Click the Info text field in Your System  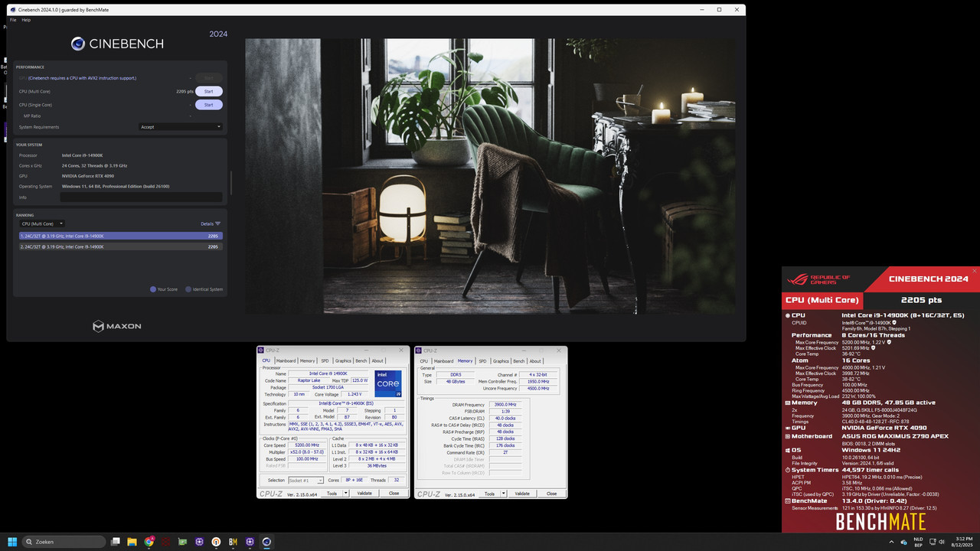coord(141,197)
